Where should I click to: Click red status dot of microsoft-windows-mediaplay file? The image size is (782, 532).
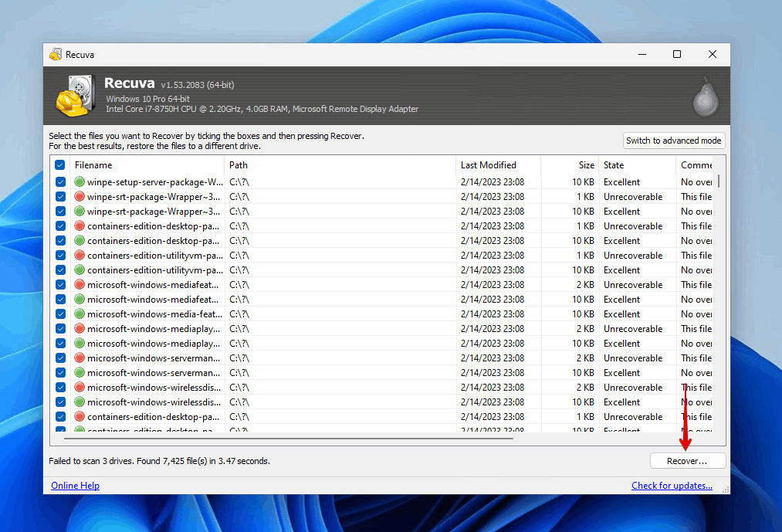pyautogui.click(x=80, y=328)
